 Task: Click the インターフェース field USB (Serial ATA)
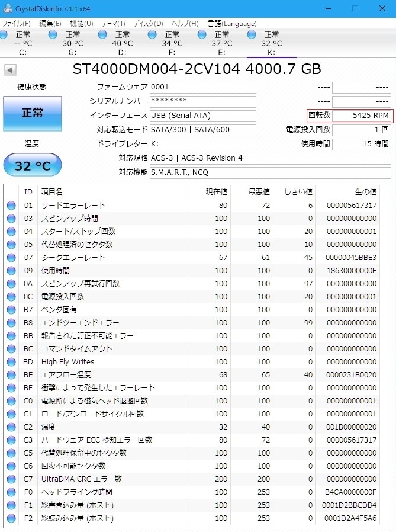coord(203,116)
